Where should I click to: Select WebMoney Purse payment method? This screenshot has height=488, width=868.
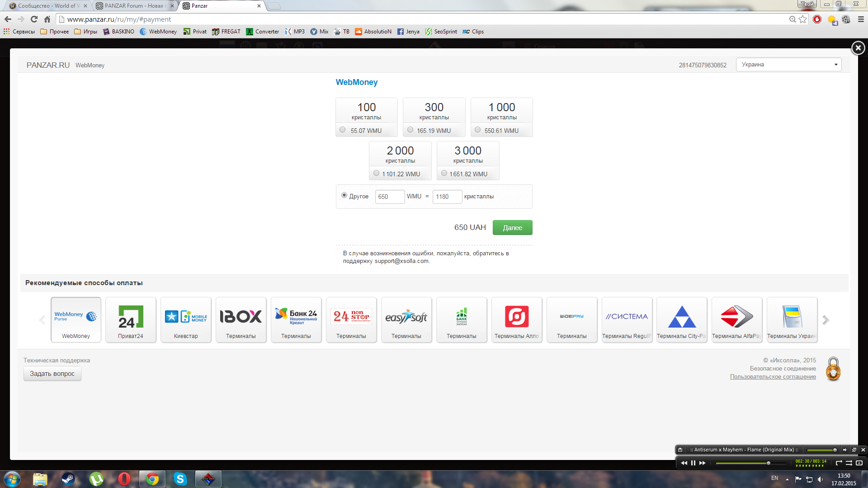coord(76,319)
